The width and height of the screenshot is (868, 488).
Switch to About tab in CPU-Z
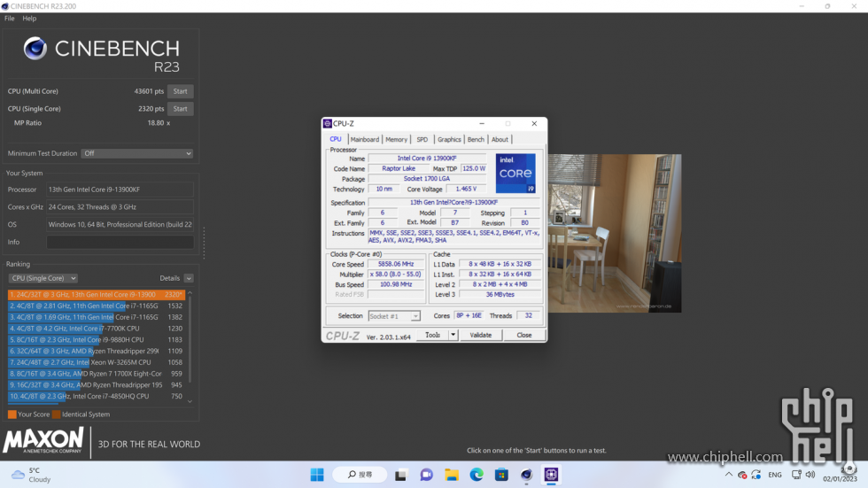pos(500,139)
